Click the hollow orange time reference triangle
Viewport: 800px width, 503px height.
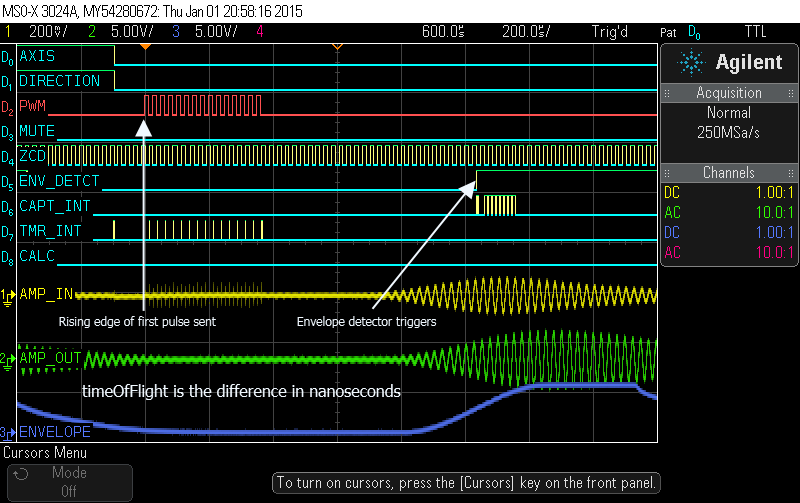[337, 47]
